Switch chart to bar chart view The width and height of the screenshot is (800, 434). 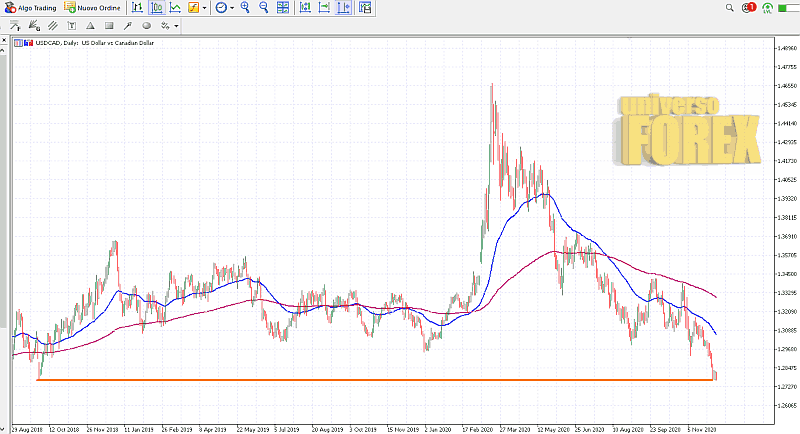coord(137,7)
